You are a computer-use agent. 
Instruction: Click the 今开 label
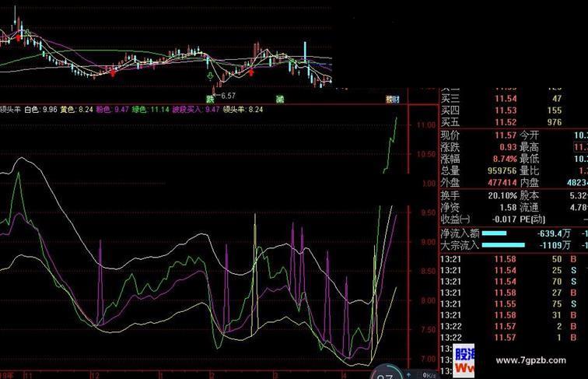tap(530, 135)
